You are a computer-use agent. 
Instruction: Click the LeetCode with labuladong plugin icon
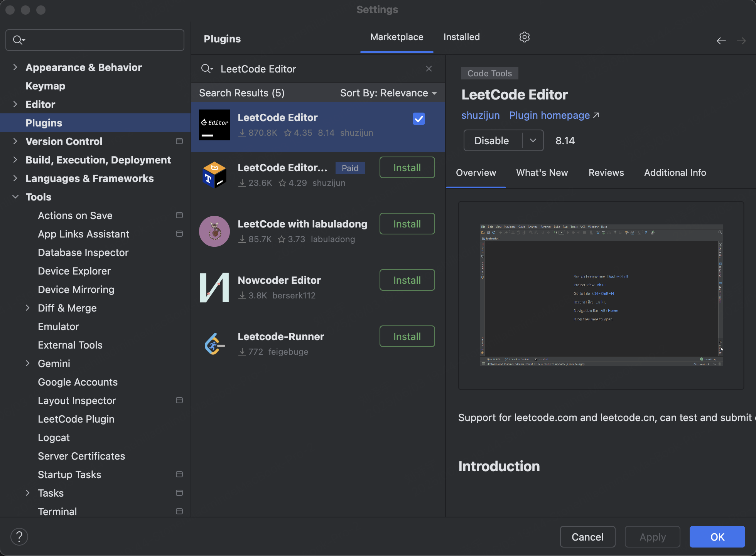tap(214, 231)
